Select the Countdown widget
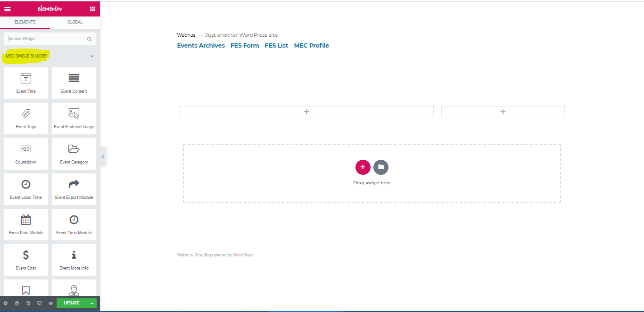Image resolution: width=644 pixels, height=312 pixels. 26,154
